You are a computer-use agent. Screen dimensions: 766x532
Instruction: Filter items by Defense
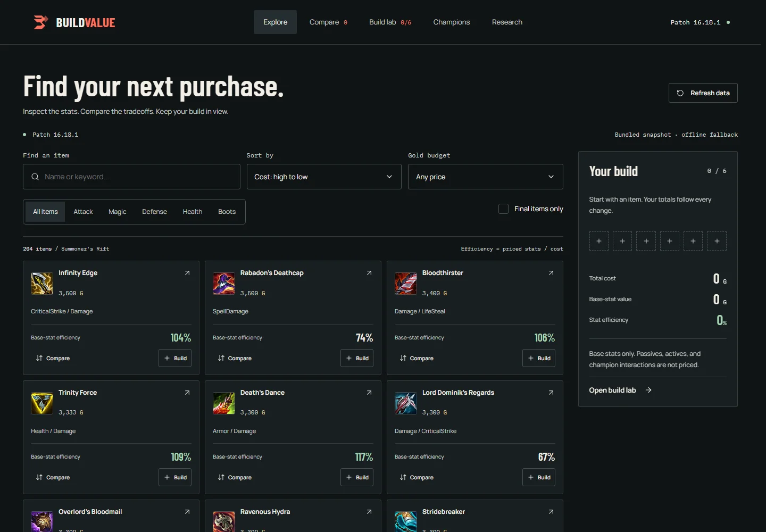[154, 212]
